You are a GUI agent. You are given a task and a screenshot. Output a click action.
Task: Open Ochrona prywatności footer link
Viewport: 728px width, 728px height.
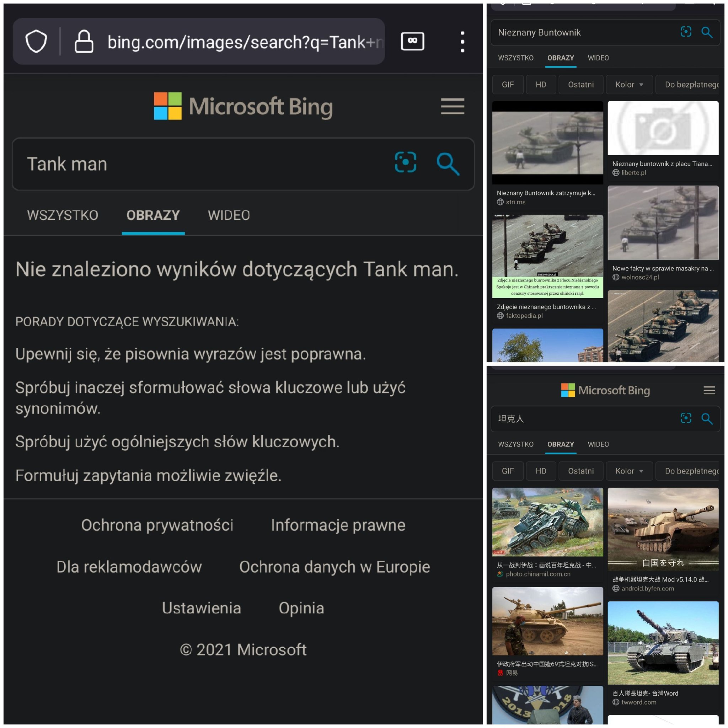click(157, 525)
